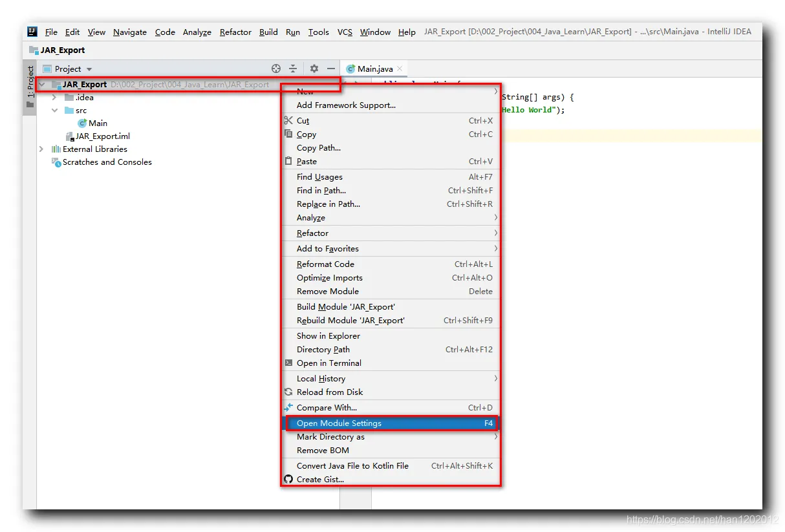Image resolution: width=785 pixels, height=532 pixels.
Task: Click the "Hello World" string in editor
Action: click(x=530, y=110)
